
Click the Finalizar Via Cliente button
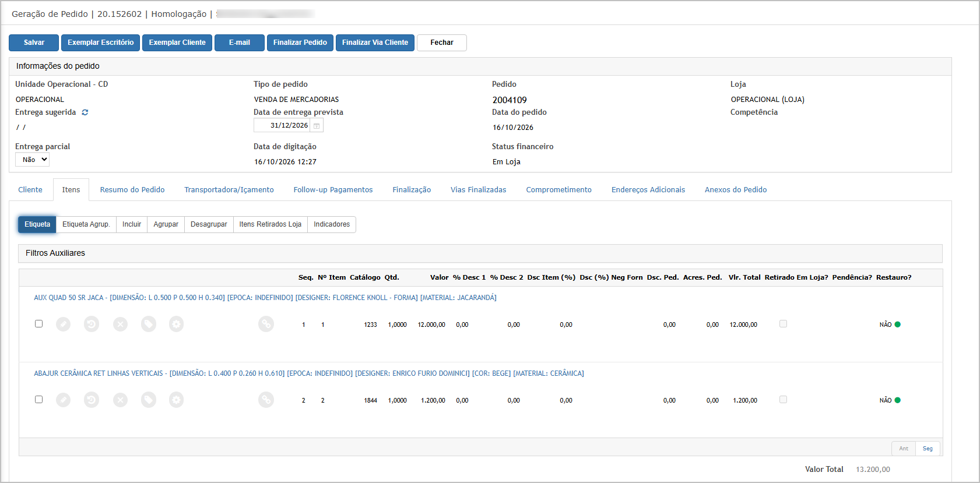click(x=375, y=43)
